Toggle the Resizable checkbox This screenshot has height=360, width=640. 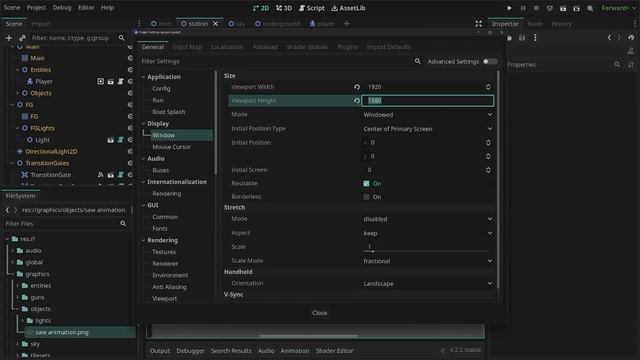pyautogui.click(x=366, y=184)
